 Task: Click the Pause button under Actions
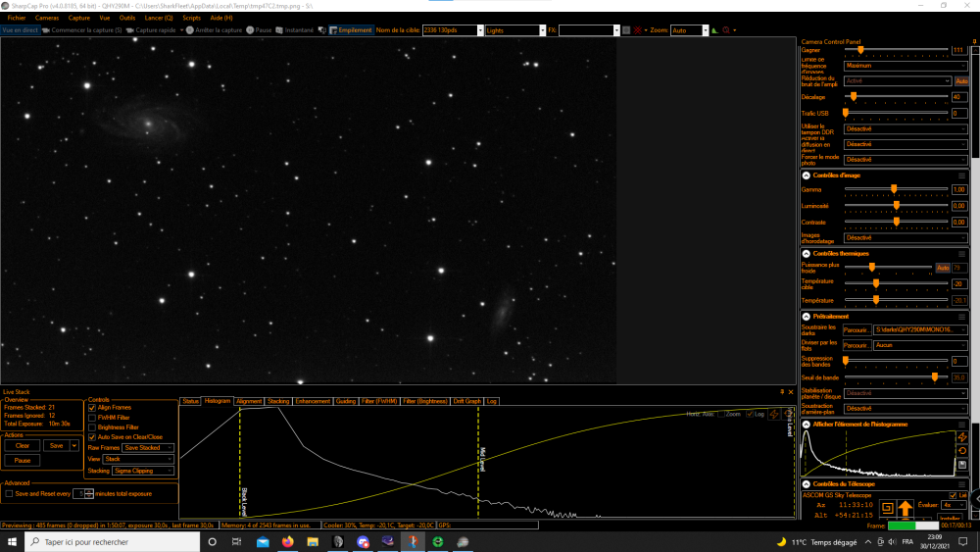point(23,460)
